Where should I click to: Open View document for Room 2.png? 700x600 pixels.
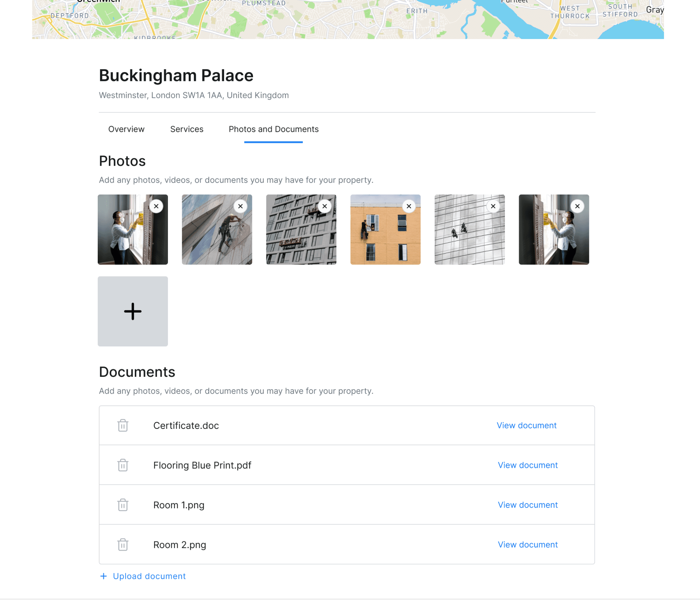(x=528, y=545)
